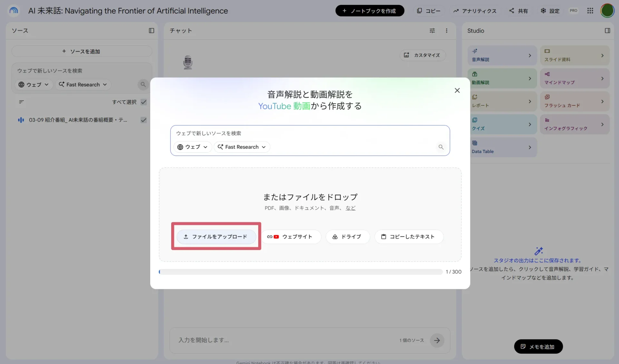Image resolution: width=619 pixels, height=364 pixels.
Task: Click the Customize button
Action: (x=423, y=55)
